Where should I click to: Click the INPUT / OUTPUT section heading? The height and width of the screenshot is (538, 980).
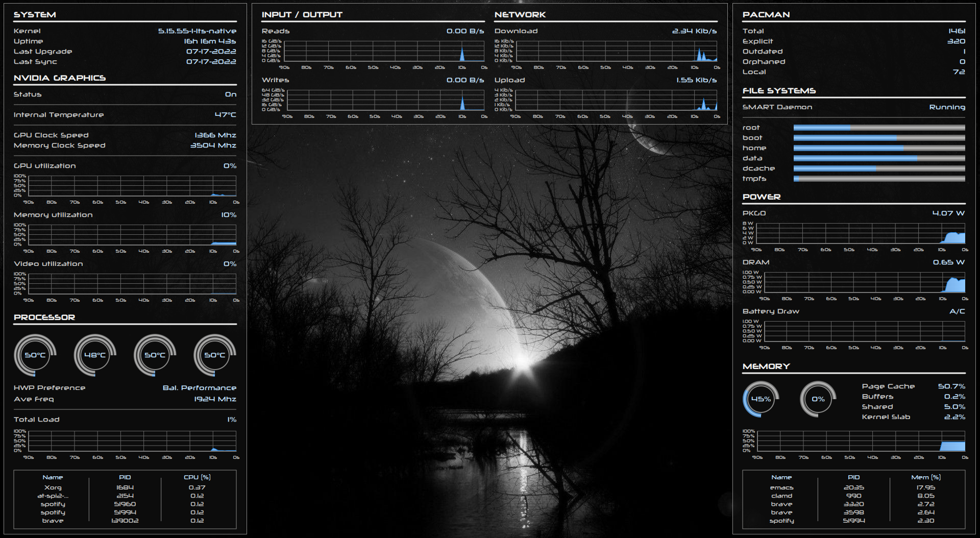pyautogui.click(x=302, y=15)
